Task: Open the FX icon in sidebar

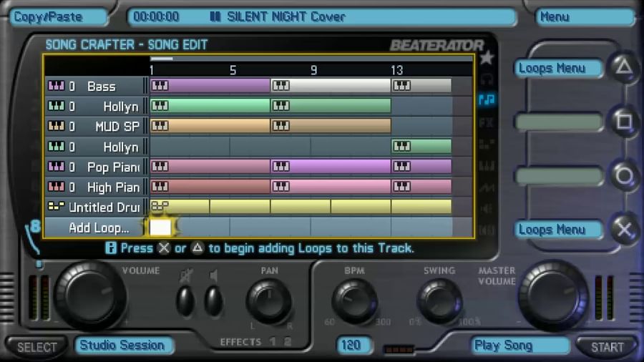Action: click(487, 122)
